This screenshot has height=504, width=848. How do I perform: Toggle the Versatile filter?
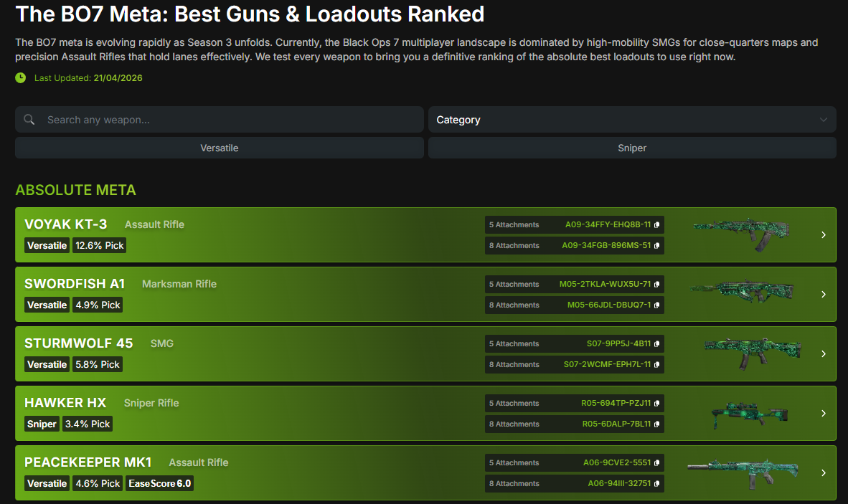[x=219, y=148]
